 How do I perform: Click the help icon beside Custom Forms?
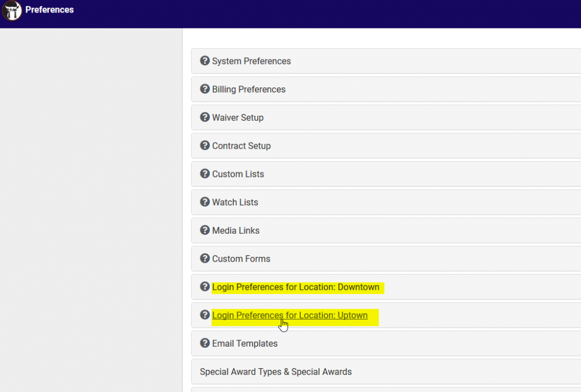[204, 259]
